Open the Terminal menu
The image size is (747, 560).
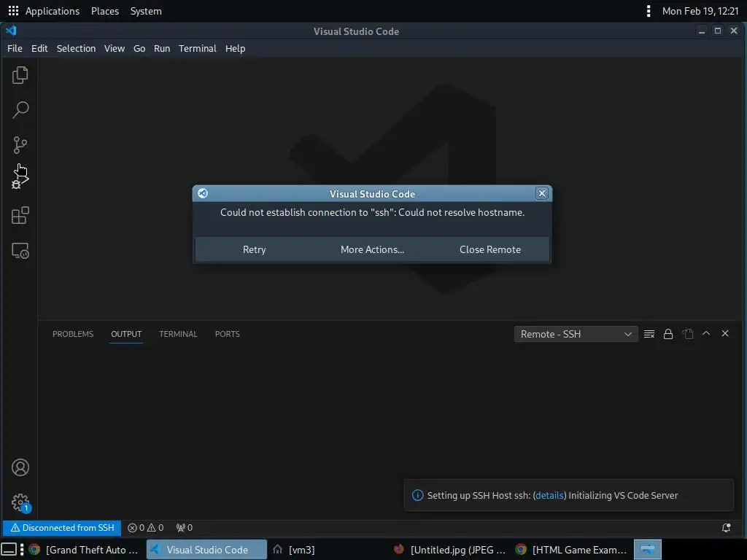point(197,48)
